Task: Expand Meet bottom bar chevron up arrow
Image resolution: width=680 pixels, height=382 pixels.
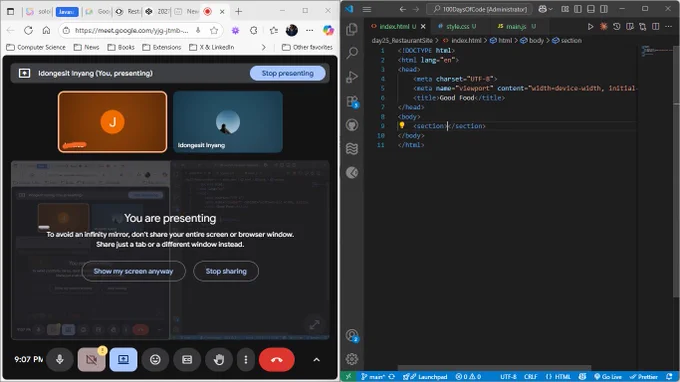Action: click(317, 359)
